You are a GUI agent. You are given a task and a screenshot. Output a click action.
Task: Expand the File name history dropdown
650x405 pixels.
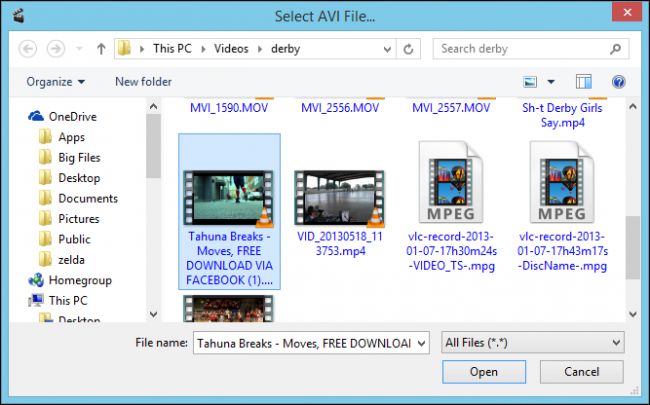coord(422,343)
